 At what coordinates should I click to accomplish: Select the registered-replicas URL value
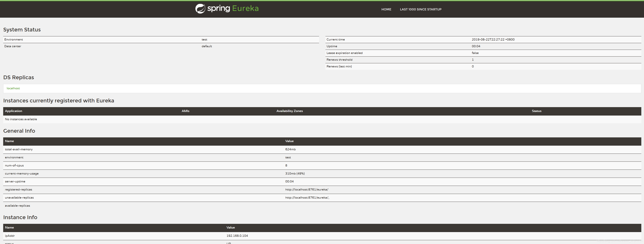pyautogui.click(x=307, y=189)
